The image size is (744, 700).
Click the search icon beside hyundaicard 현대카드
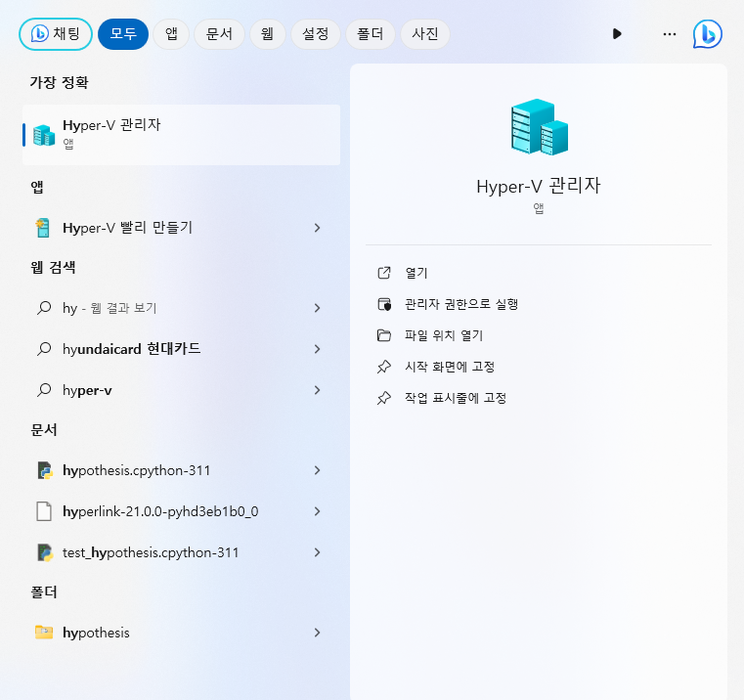[x=44, y=349]
